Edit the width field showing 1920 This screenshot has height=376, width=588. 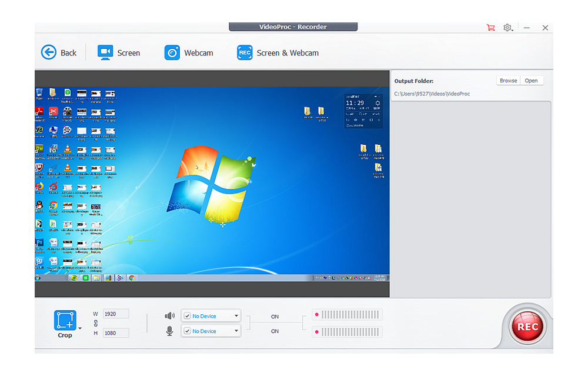(x=116, y=314)
